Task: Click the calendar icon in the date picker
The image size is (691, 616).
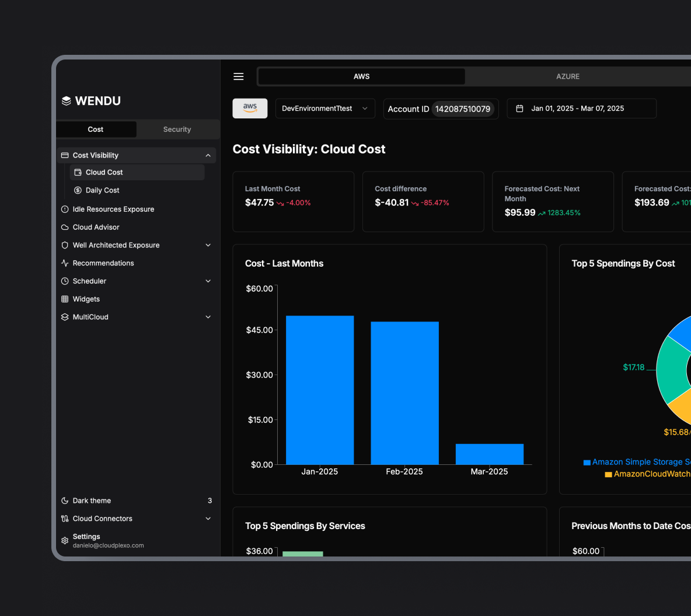Action: tap(520, 108)
